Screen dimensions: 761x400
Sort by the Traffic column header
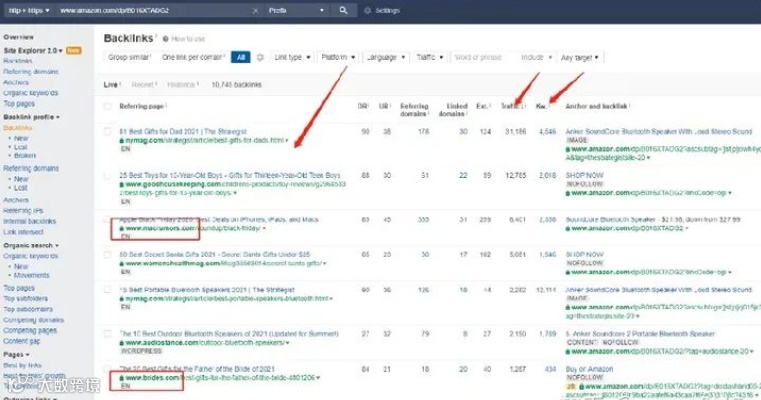513,106
